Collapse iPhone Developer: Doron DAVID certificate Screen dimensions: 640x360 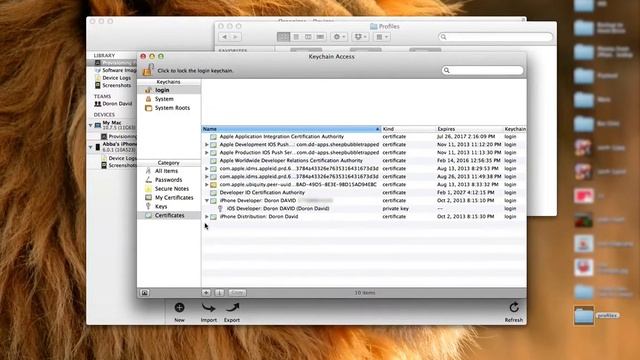point(207,200)
